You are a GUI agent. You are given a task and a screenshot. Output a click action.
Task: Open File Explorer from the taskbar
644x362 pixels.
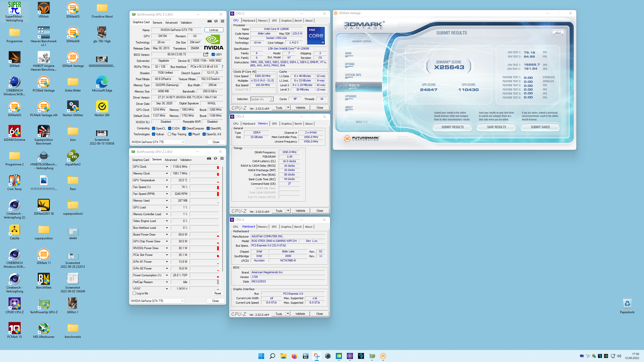pyautogui.click(x=283, y=356)
